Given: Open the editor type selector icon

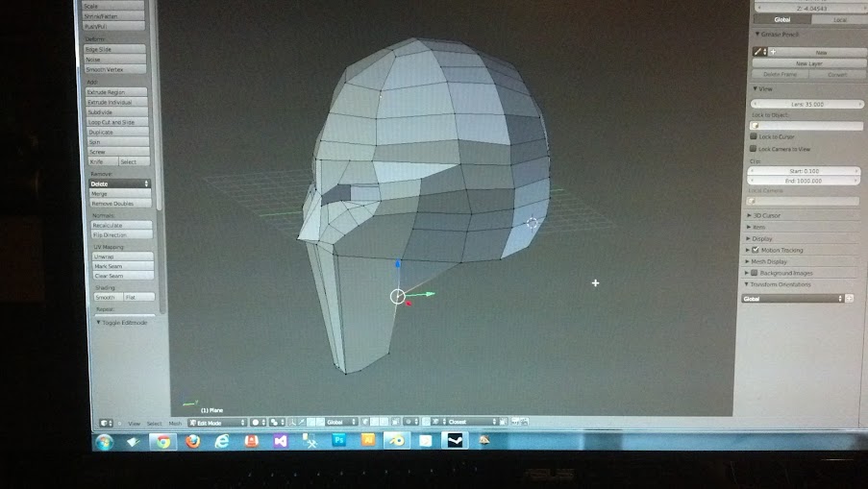Looking at the screenshot, I should point(106,423).
